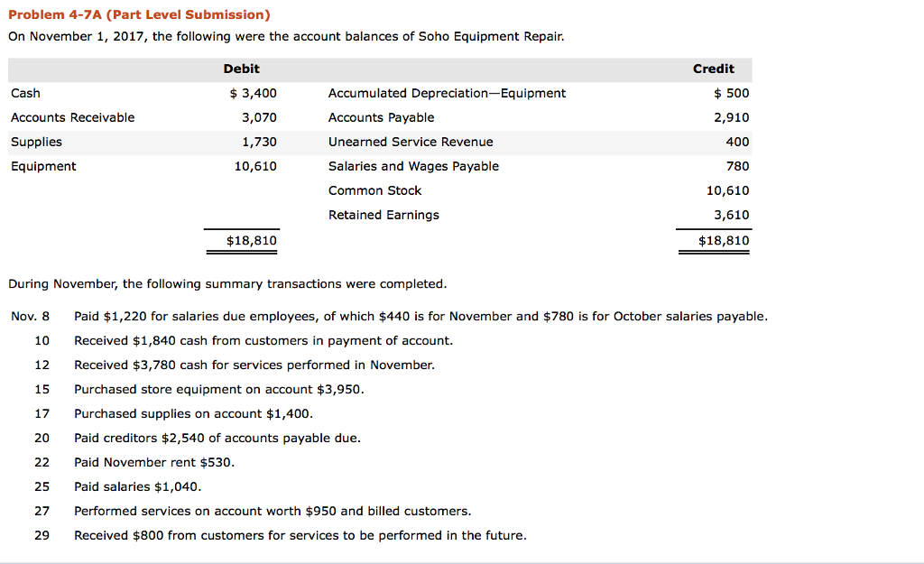Click the 'Received $800 from customers' transaction
This screenshot has width=924, height=564.
300,535
